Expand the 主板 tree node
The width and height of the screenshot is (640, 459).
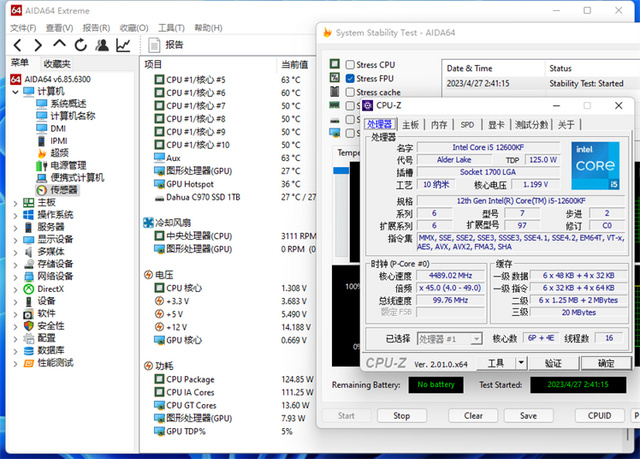(x=14, y=202)
